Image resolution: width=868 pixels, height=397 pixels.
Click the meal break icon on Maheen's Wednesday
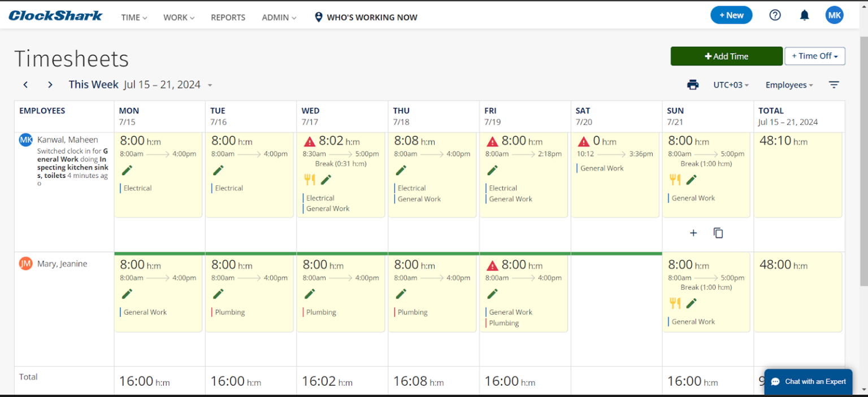click(x=309, y=180)
